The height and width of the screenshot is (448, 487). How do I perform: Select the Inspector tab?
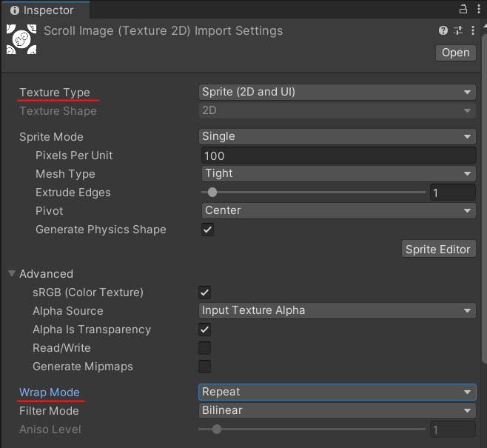(x=46, y=10)
